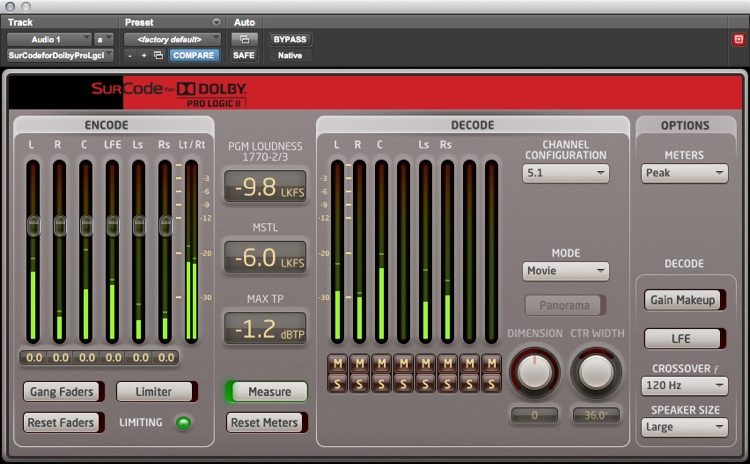
Task: Mute the decode L channel
Action: point(338,364)
